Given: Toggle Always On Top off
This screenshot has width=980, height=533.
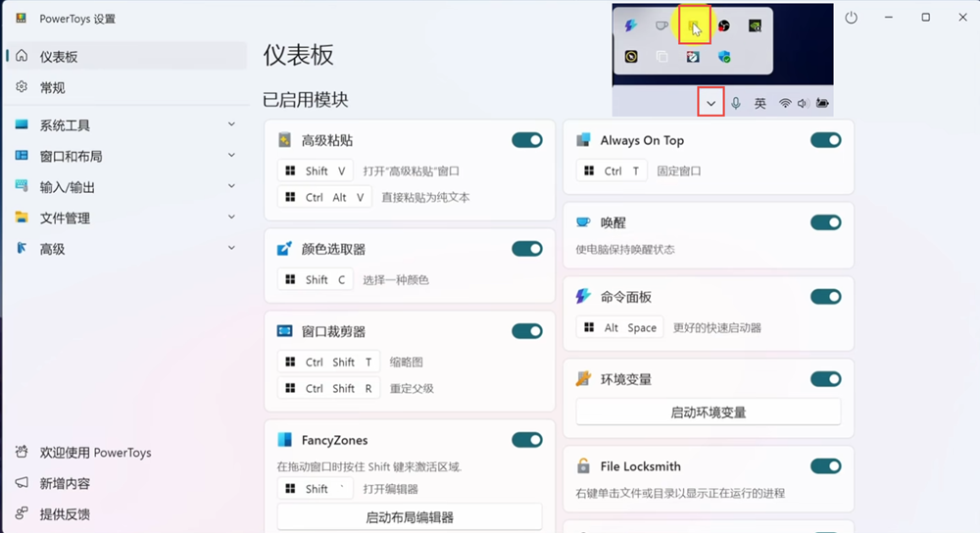Looking at the screenshot, I should (825, 140).
